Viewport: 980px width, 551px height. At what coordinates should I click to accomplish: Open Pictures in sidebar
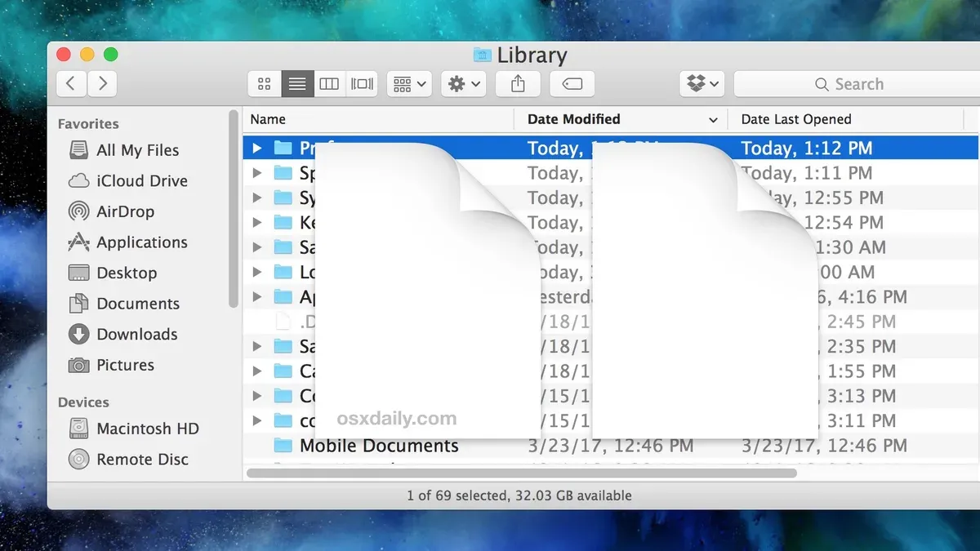click(111, 365)
